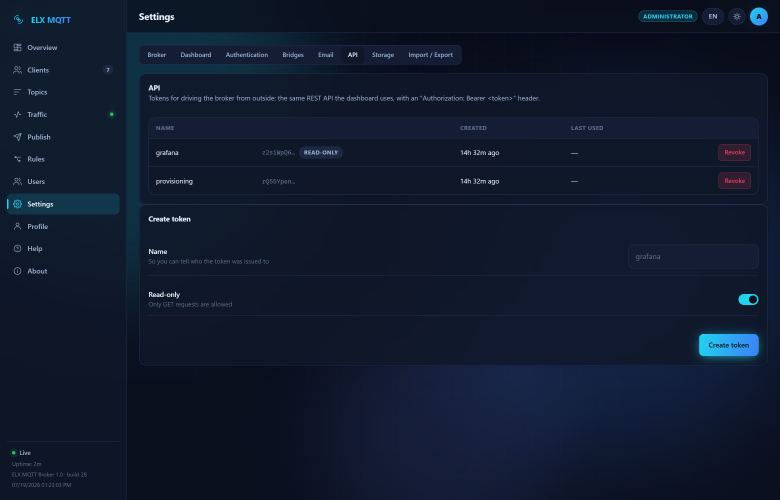This screenshot has height=500, width=780.
Task: Click the ADMINISTRATOR role badge
Action: pos(668,16)
